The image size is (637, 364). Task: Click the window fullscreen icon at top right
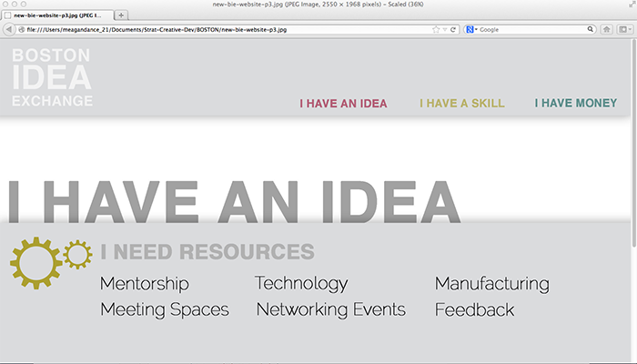pos(632,5)
